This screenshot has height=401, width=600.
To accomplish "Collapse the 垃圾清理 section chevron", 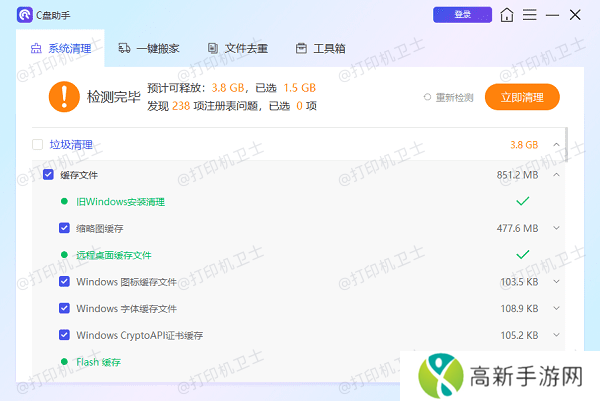I will (556, 145).
